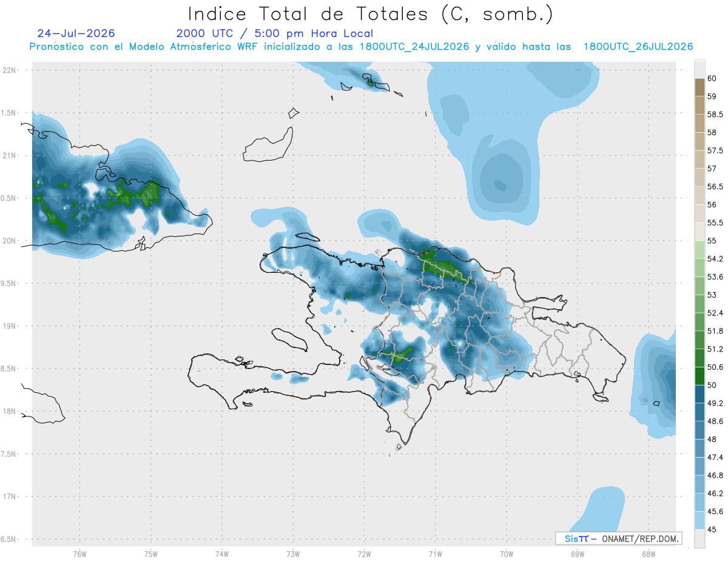Viewport: 728px width, 562px height.
Task: Click the colorbar value 56
Action: (712, 205)
